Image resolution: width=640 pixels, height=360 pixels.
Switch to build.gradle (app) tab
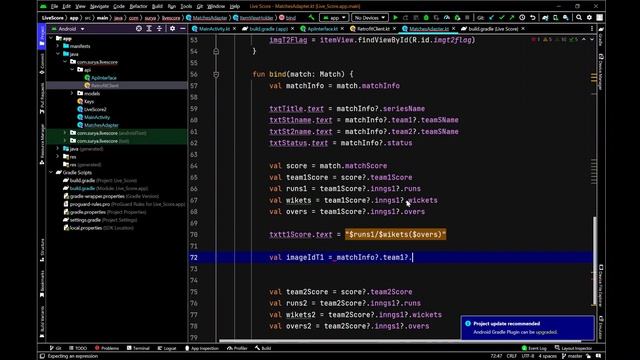click(x=269, y=29)
